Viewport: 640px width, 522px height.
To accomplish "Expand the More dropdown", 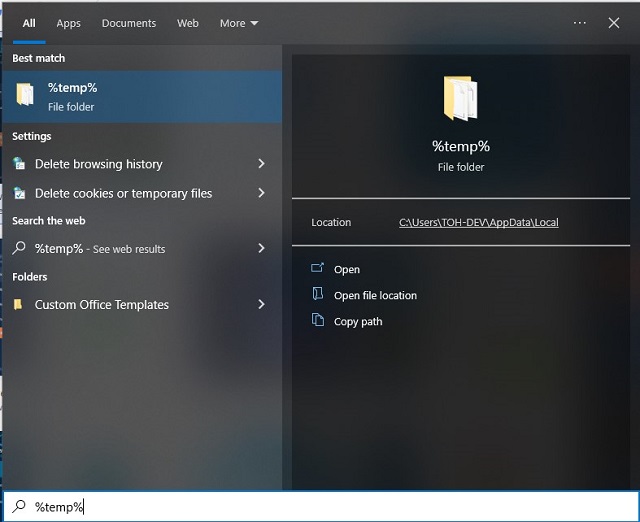I will (239, 23).
